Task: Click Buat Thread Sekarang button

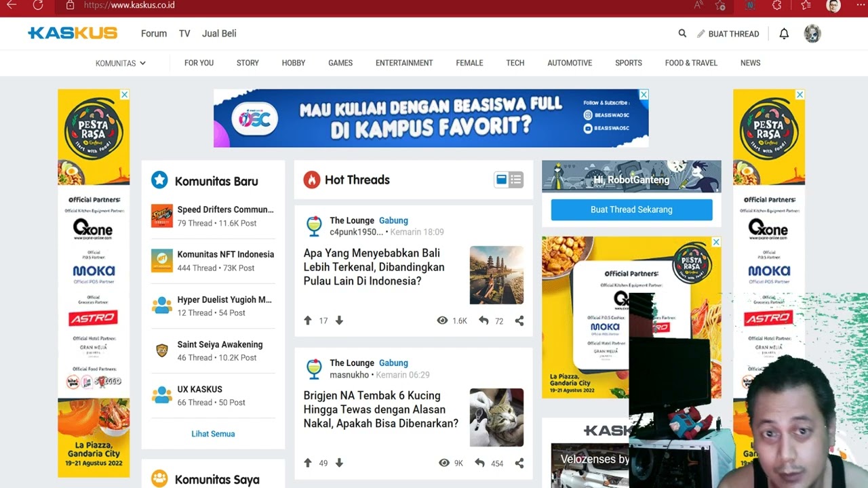Action: (631, 209)
